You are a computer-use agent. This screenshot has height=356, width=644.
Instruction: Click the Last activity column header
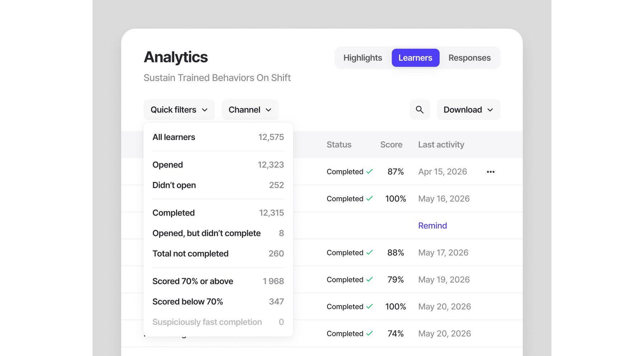coord(441,145)
